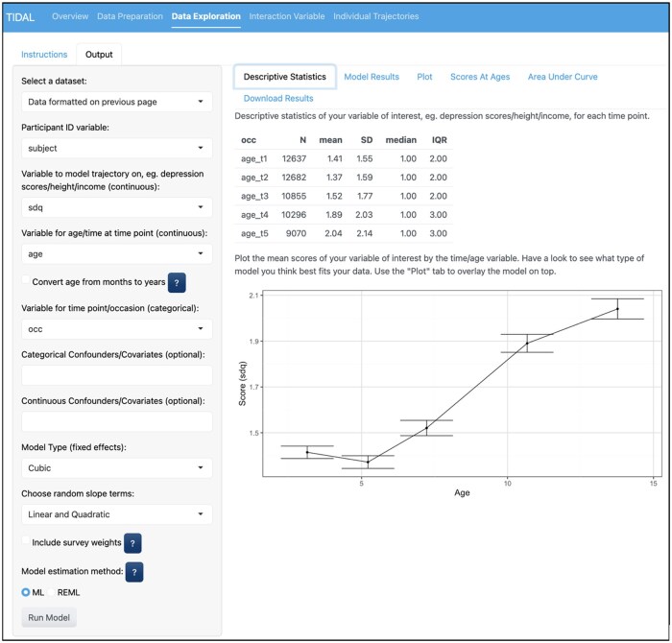Click the Continuous Confounders/Covariates input field
The height and width of the screenshot is (643, 672).
pyautogui.click(x=116, y=422)
